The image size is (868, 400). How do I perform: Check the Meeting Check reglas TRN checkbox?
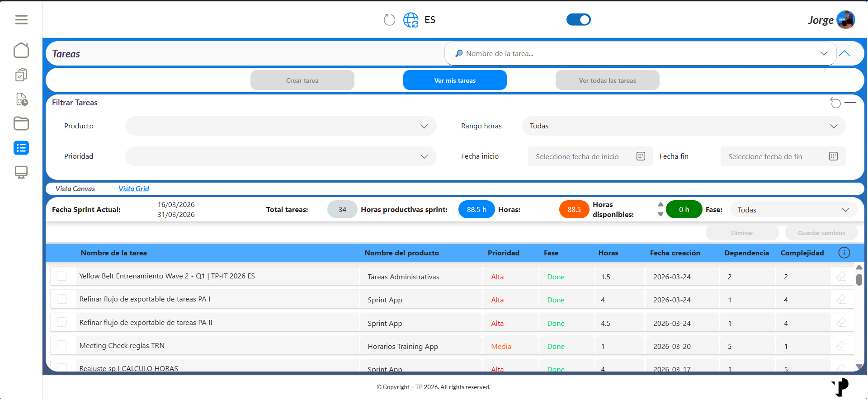(x=62, y=345)
